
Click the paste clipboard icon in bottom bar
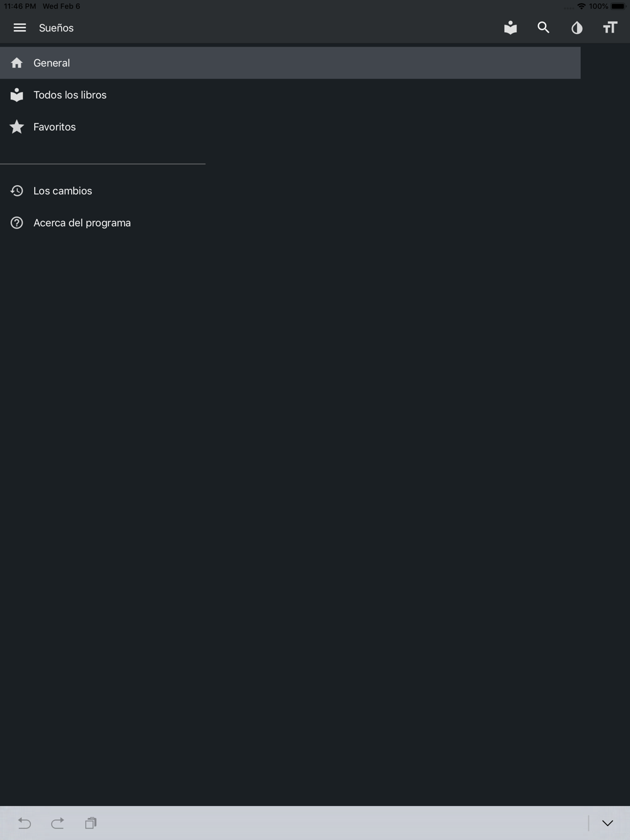(91, 823)
